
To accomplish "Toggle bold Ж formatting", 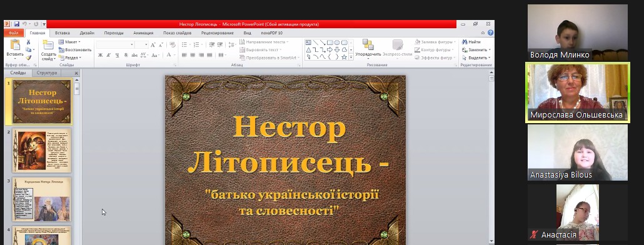I will (101, 55).
